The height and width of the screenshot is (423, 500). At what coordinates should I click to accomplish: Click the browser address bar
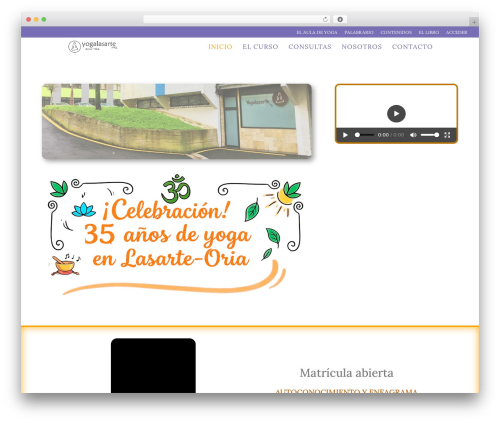point(236,19)
